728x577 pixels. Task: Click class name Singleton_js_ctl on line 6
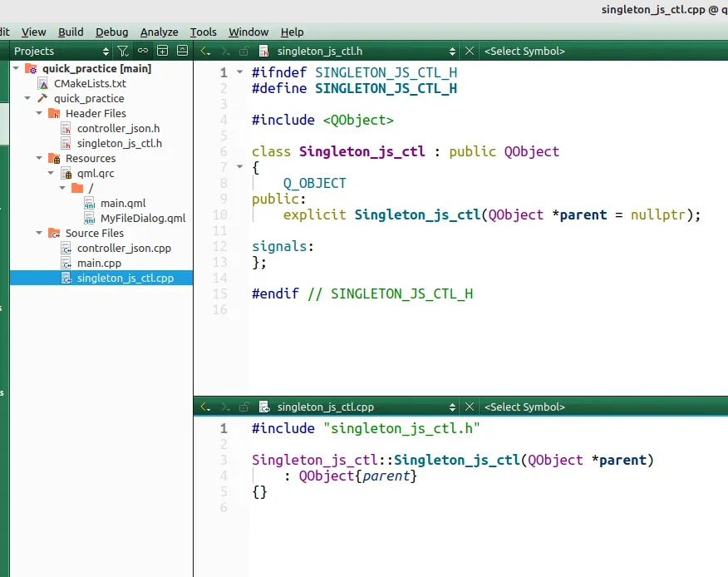pyautogui.click(x=362, y=151)
